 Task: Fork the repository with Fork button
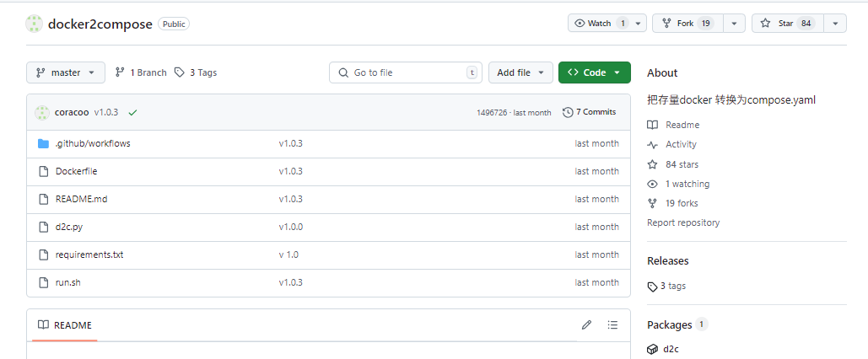tap(689, 24)
